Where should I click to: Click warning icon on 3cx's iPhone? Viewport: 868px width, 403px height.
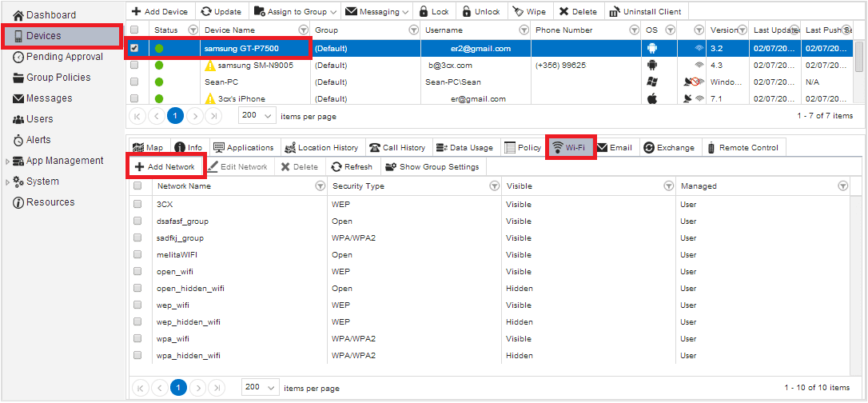point(209,99)
